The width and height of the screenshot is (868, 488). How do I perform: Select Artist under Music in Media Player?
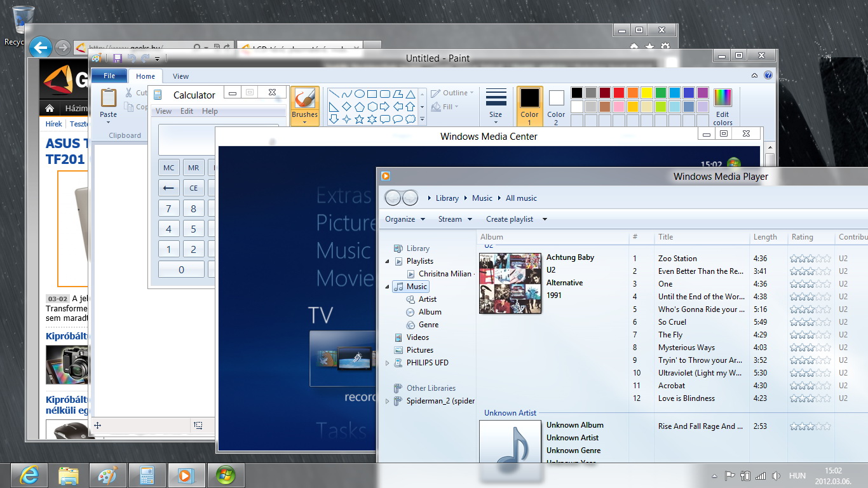(428, 299)
